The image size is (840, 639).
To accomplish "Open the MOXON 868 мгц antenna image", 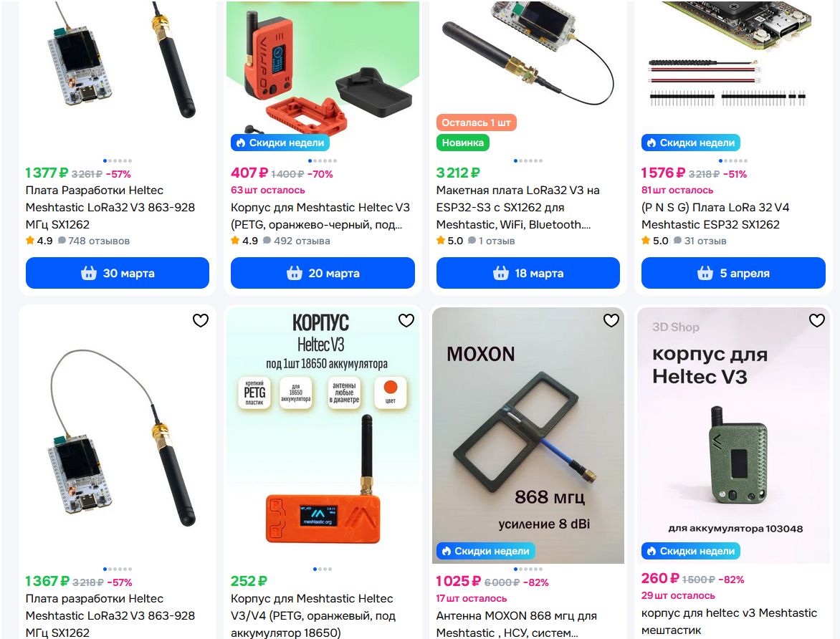I will 528,435.
